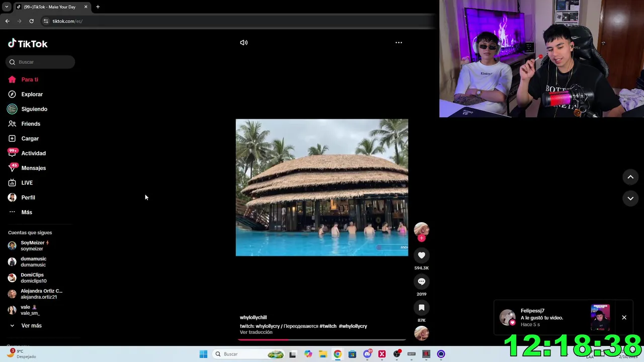
Task: Open the video three-dots options menu
Action: tap(398, 43)
